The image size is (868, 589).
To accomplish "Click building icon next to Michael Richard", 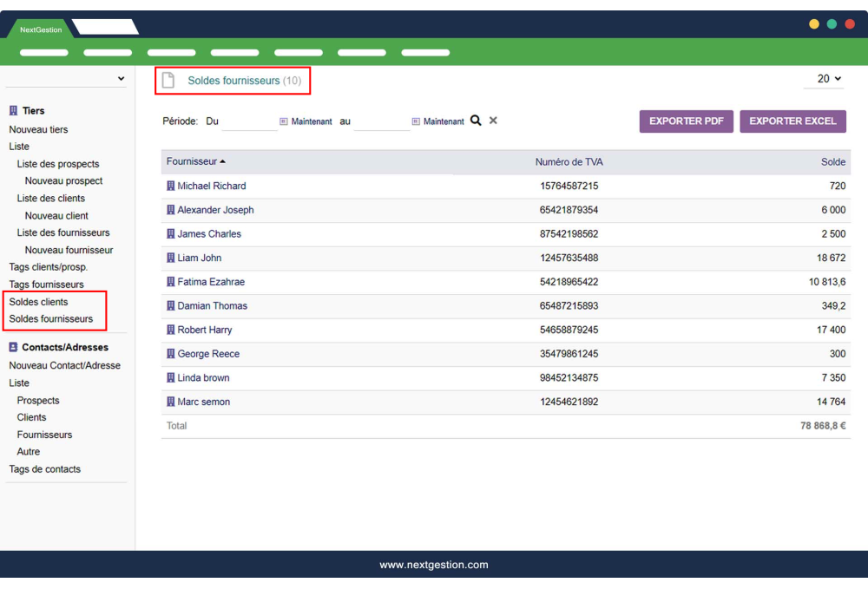I will tap(170, 186).
